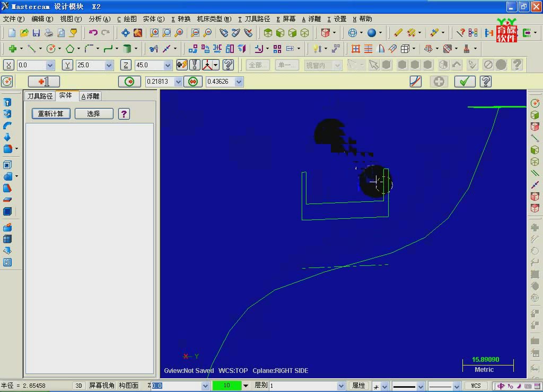Viewport: 543px width, 392px height.
Task: Click the 层别 level input field
Action: tap(303, 386)
